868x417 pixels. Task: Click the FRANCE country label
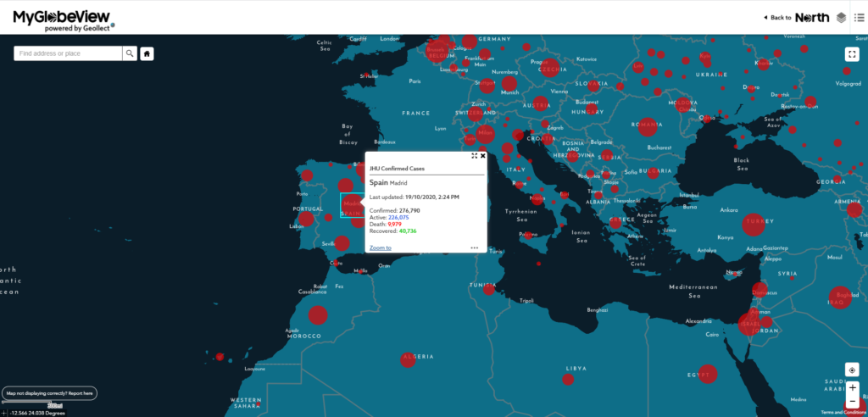tap(415, 113)
